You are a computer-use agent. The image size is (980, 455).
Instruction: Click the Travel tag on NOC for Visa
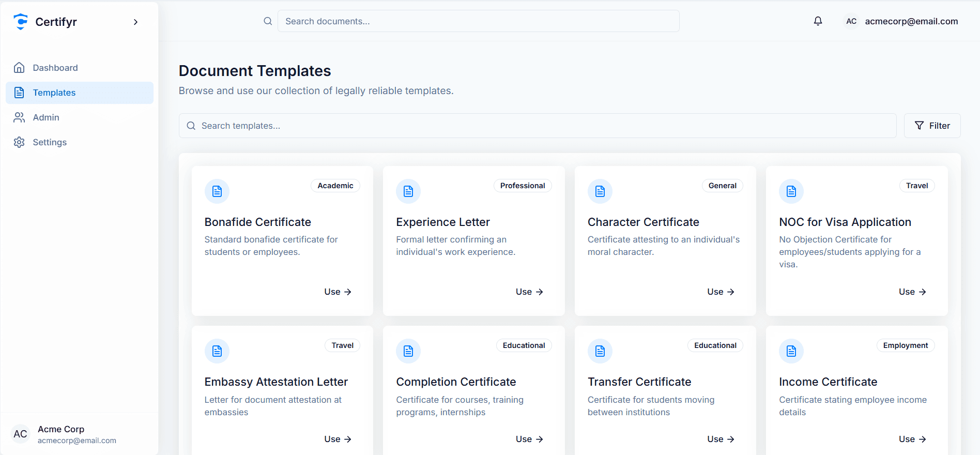click(917, 186)
